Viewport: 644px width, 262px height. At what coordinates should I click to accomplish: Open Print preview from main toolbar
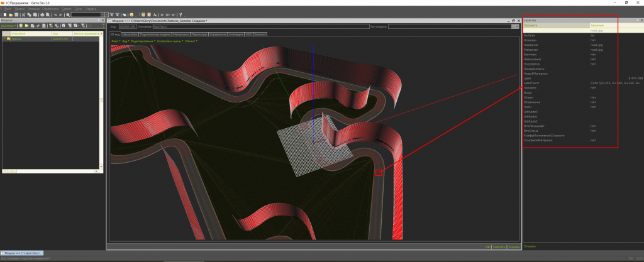point(48,14)
